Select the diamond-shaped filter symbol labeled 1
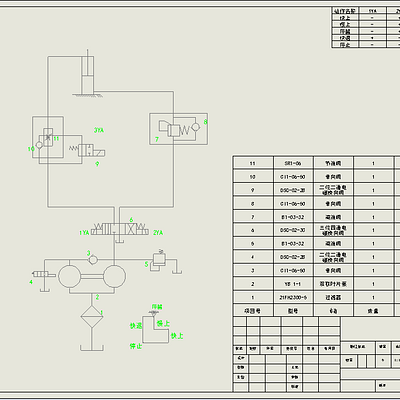The image size is (400, 400). pos(92,316)
